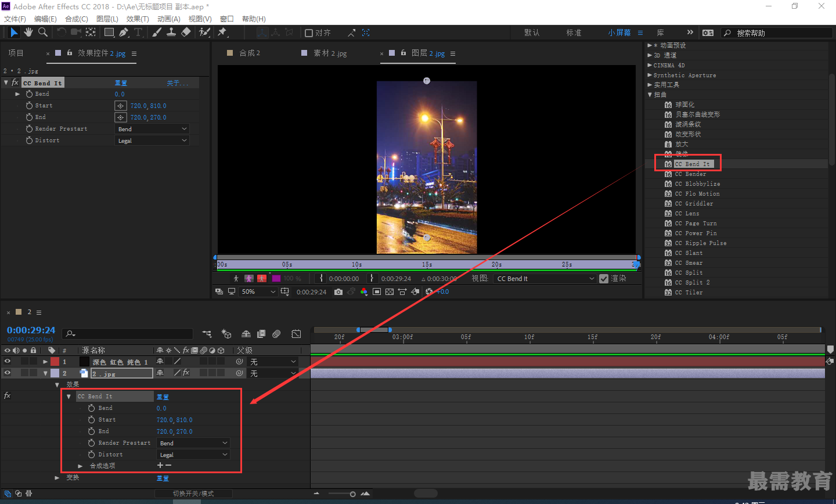Click 切换开关/模式 toggle button
Screen dimensions: 836x504
(x=193, y=494)
